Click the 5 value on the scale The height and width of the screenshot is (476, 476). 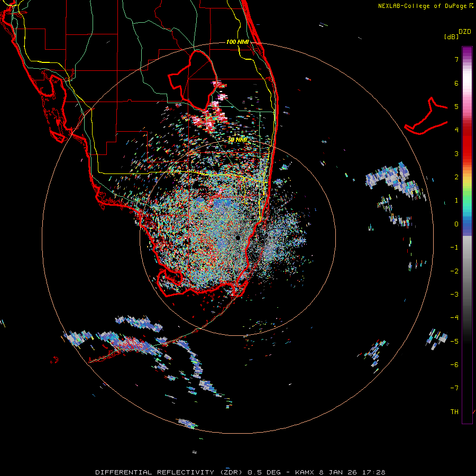click(456, 106)
